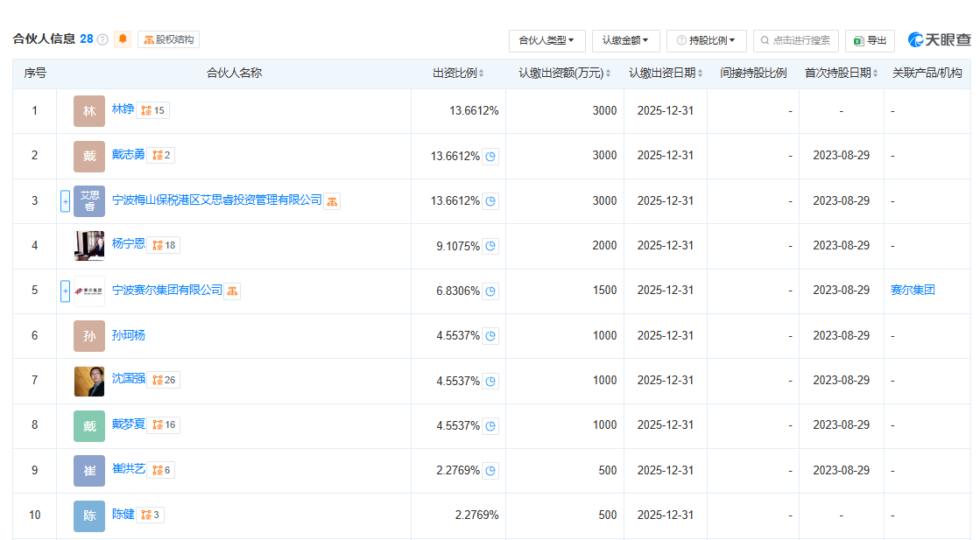
Task: Open the 合伙人类型 filter dropdown
Action: click(546, 40)
